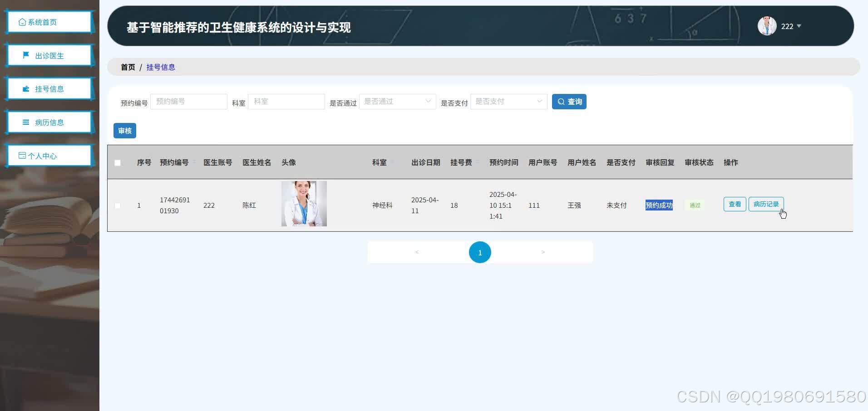Click the 首页 breadcrumb link
This screenshot has height=411, width=868.
[x=128, y=67]
